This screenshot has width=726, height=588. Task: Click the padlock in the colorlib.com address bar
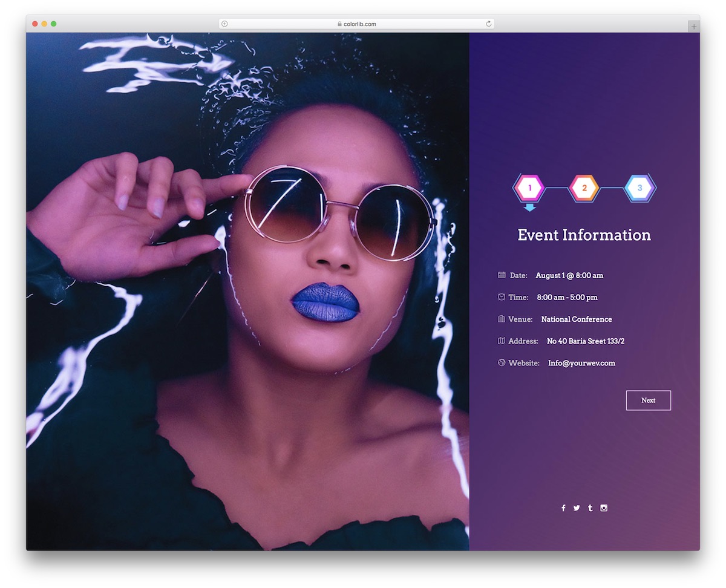click(x=339, y=24)
